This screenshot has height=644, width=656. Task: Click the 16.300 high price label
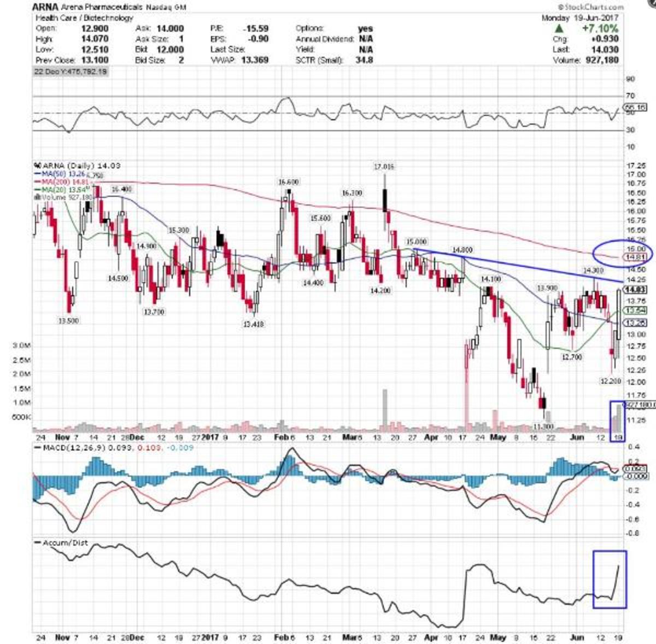click(352, 193)
